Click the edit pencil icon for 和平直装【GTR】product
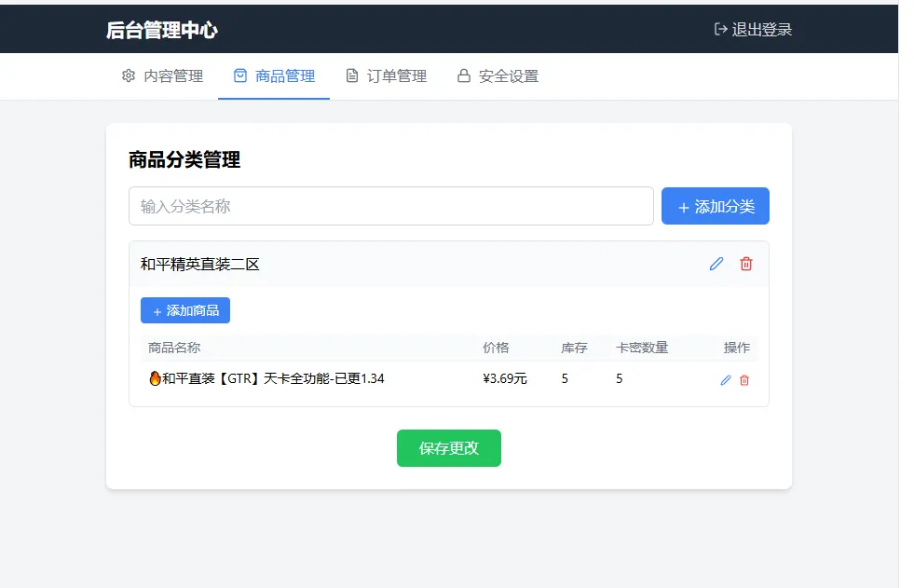 pyautogui.click(x=726, y=380)
